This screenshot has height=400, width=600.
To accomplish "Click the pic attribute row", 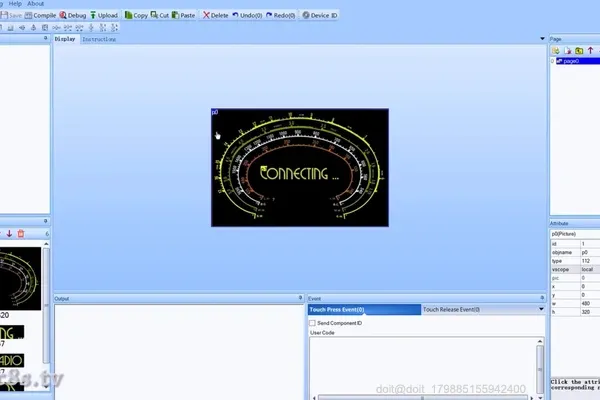I will pos(575,278).
